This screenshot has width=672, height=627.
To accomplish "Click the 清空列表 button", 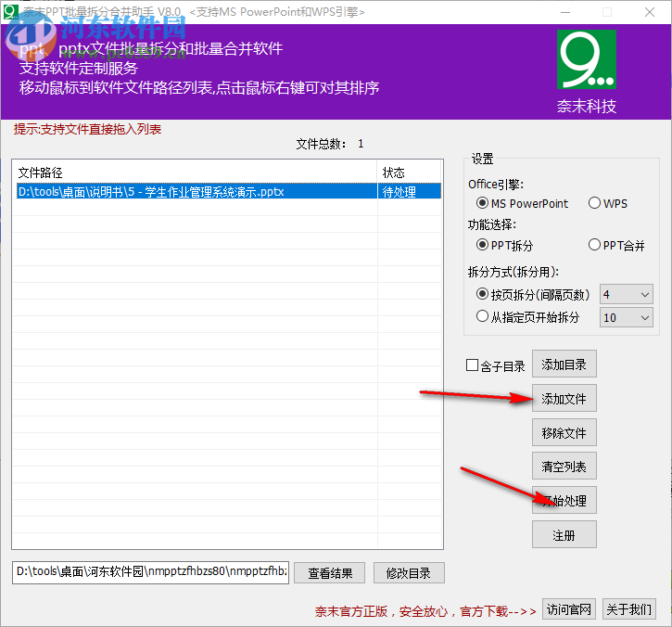I will (x=564, y=467).
